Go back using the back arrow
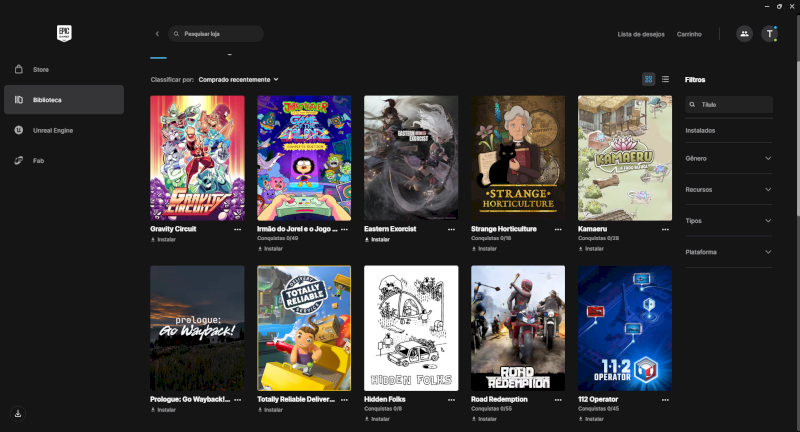This screenshot has height=432, width=800. [x=157, y=34]
